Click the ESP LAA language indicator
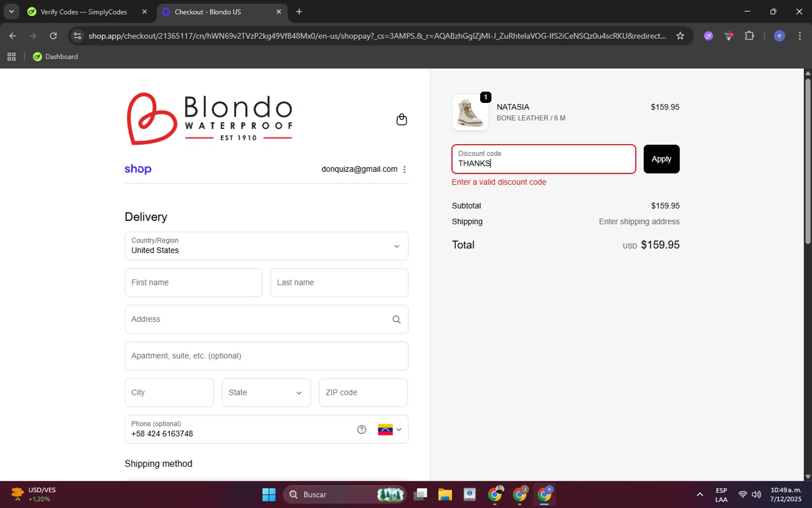Viewport: 812px width, 508px height. point(721,495)
